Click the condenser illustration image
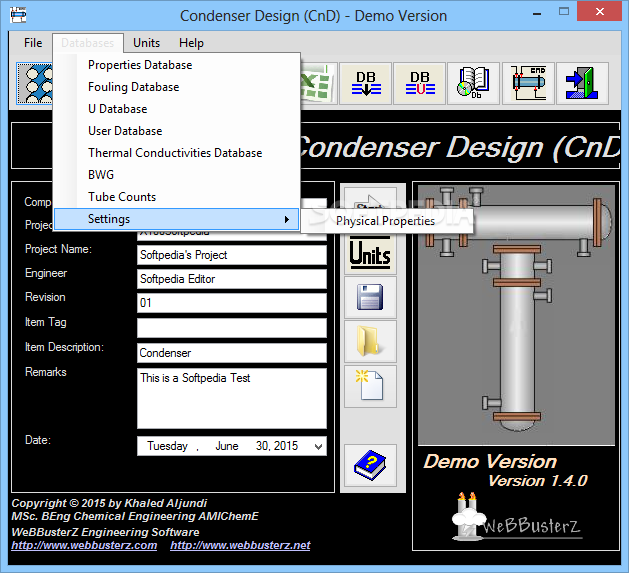 click(x=516, y=315)
